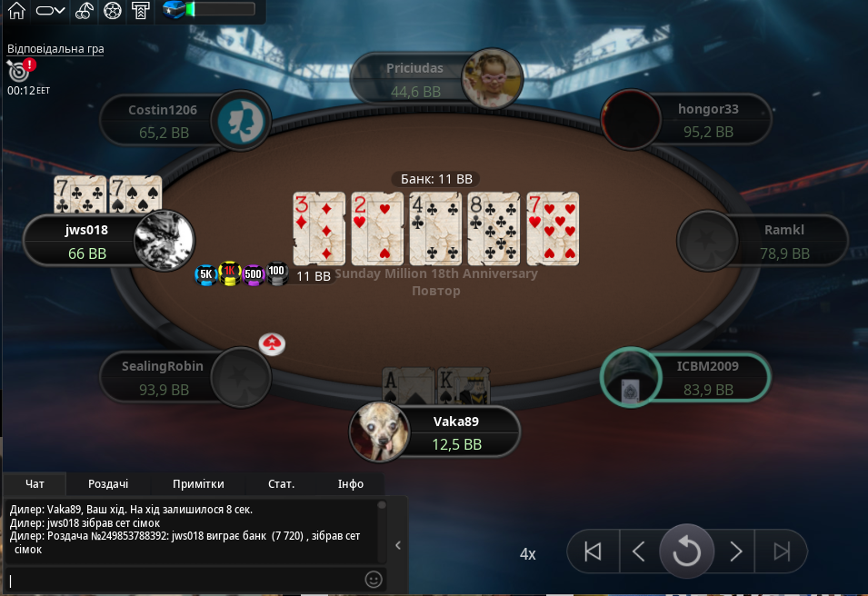This screenshot has width=868, height=596.
Task: Open the casino cherries icon
Action: pos(85,11)
